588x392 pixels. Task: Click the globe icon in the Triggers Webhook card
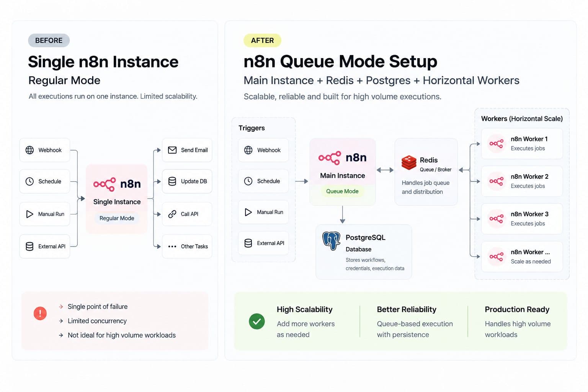point(248,150)
